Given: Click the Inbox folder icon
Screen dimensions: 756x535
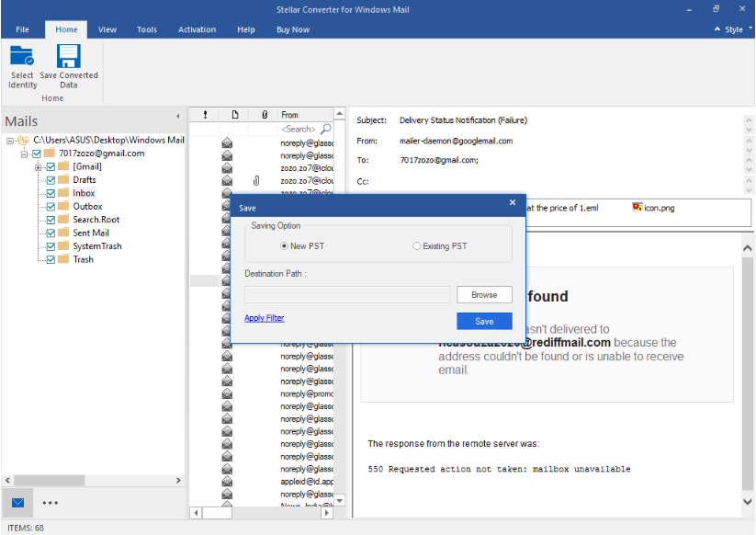Looking at the screenshot, I should (x=63, y=193).
